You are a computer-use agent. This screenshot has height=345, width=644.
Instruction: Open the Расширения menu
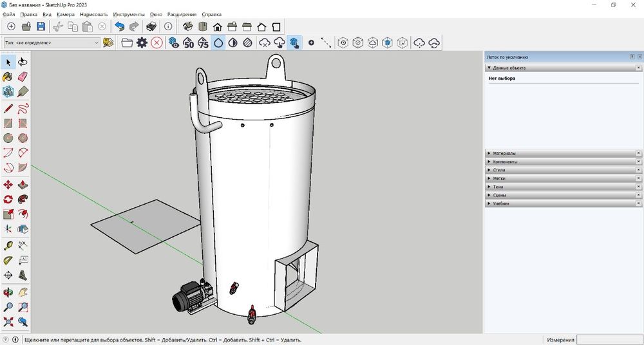coord(182,14)
